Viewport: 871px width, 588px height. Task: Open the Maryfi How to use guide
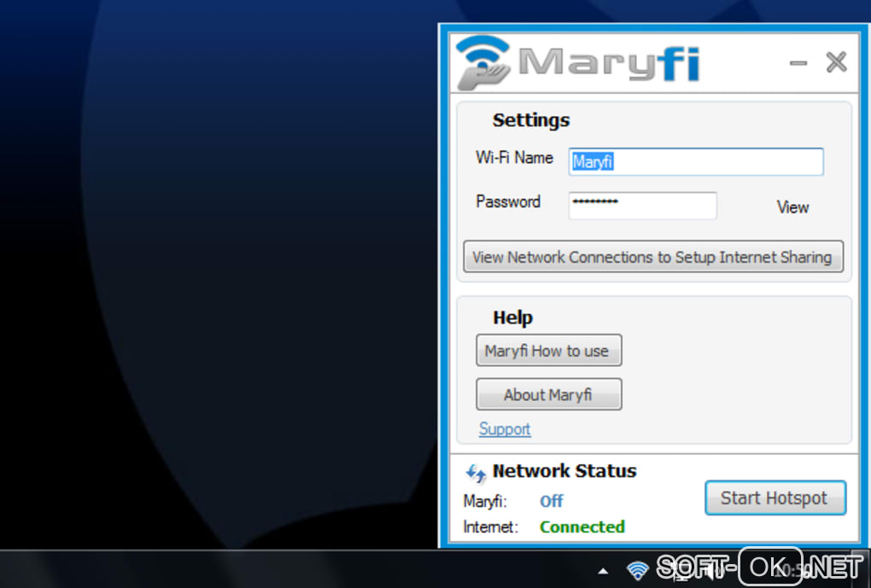click(x=549, y=351)
